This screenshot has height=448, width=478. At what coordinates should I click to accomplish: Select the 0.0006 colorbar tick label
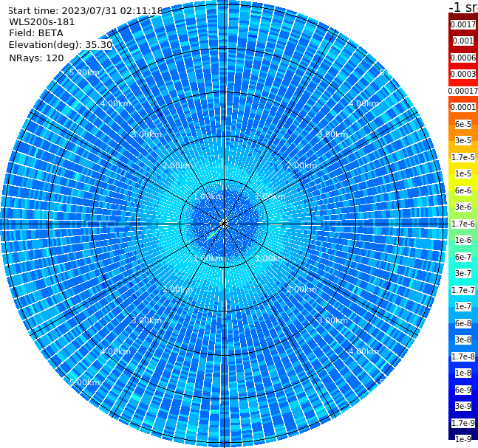[x=463, y=58]
